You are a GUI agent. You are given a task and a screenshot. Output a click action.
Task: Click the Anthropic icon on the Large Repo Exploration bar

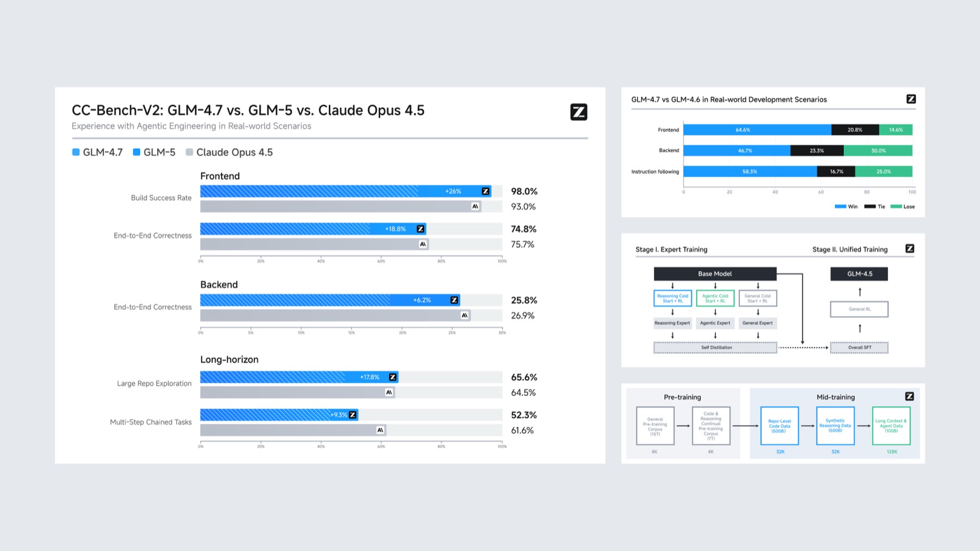[389, 392]
